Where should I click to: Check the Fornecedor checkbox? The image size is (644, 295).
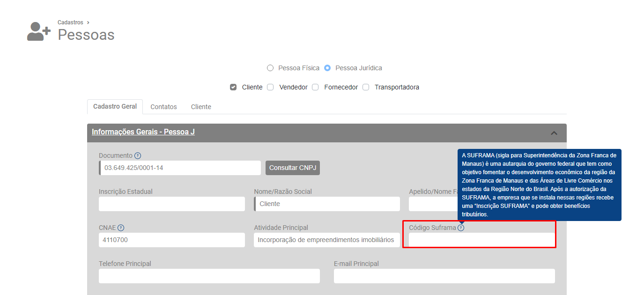[315, 87]
